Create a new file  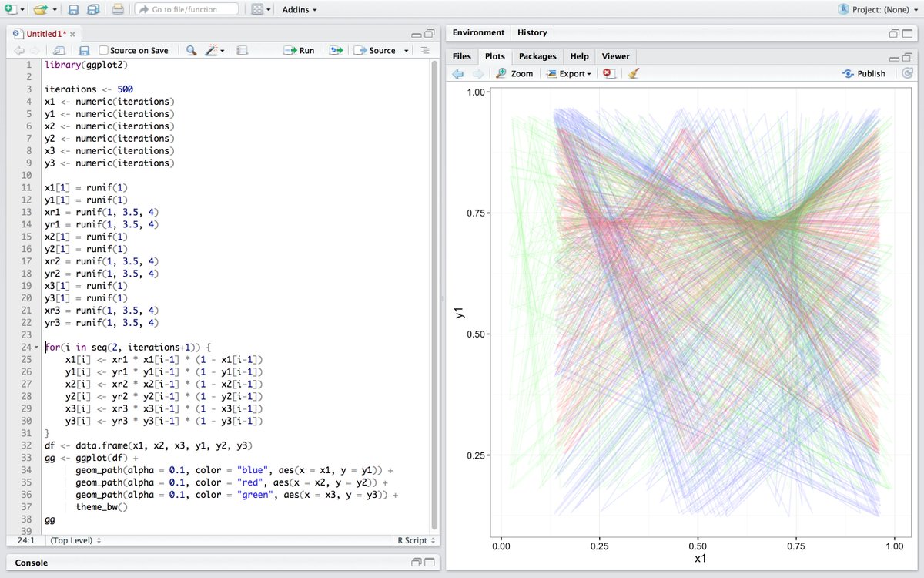[9, 8]
